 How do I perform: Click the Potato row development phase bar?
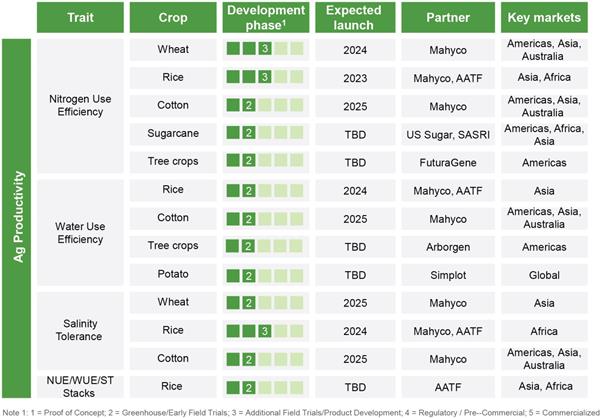(265, 273)
